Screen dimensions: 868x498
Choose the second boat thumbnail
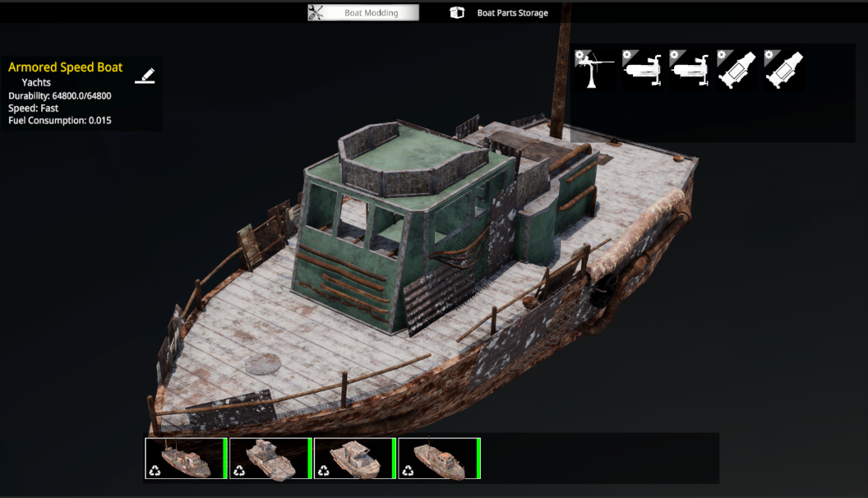pyautogui.click(x=270, y=458)
